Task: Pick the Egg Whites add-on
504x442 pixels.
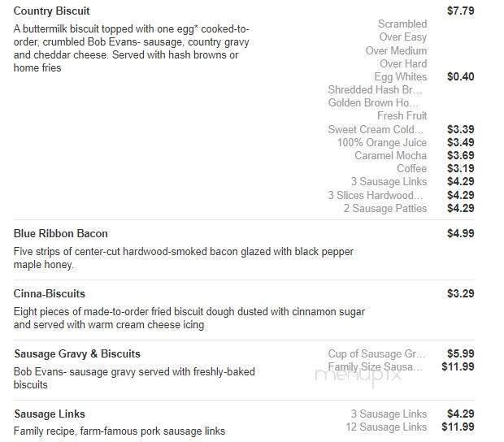Action: (x=401, y=76)
